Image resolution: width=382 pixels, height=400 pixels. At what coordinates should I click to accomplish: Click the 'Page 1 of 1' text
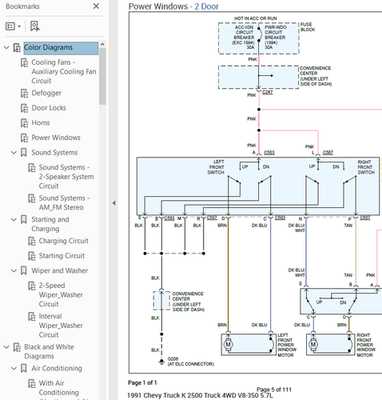click(142, 383)
